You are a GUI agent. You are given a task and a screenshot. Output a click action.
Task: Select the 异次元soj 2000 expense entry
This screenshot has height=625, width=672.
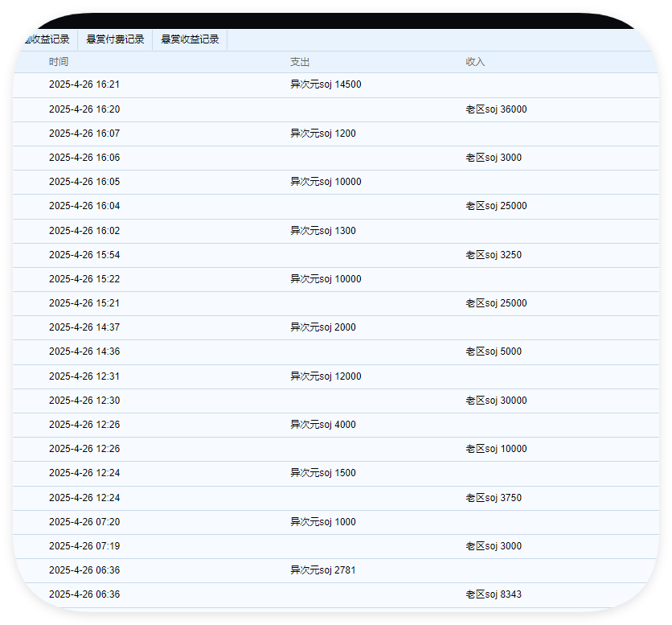point(323,327)
